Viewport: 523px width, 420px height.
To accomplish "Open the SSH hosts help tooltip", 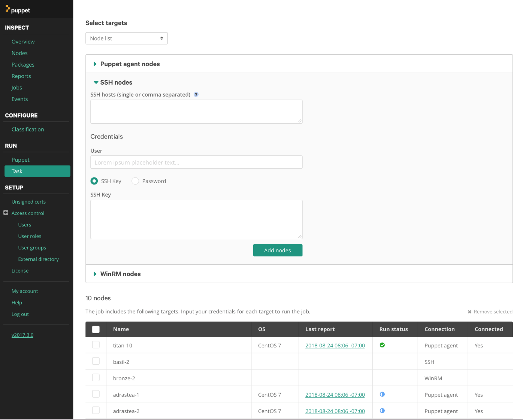I will [196, 94].
